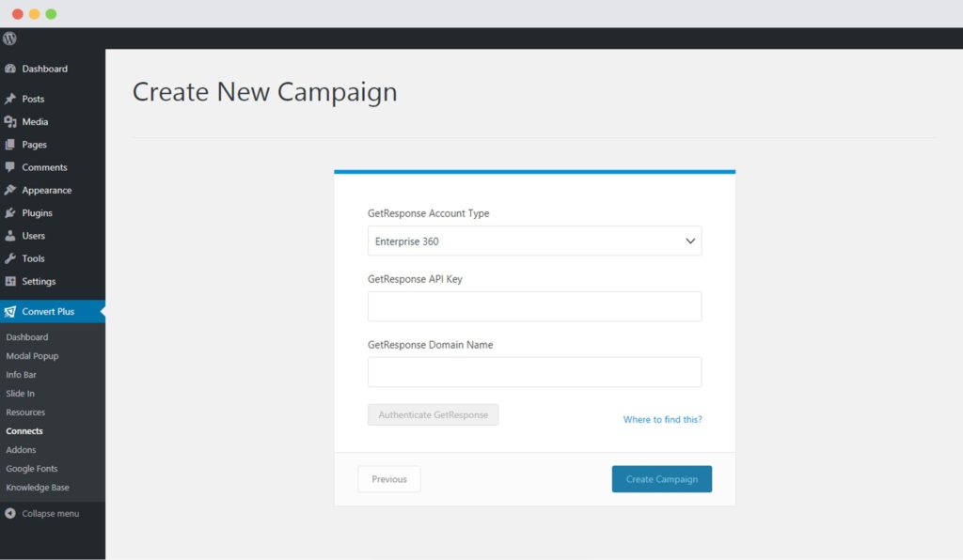Open the GetResponse Account Type dropdown
963x560 pixels.
point(534,241)
